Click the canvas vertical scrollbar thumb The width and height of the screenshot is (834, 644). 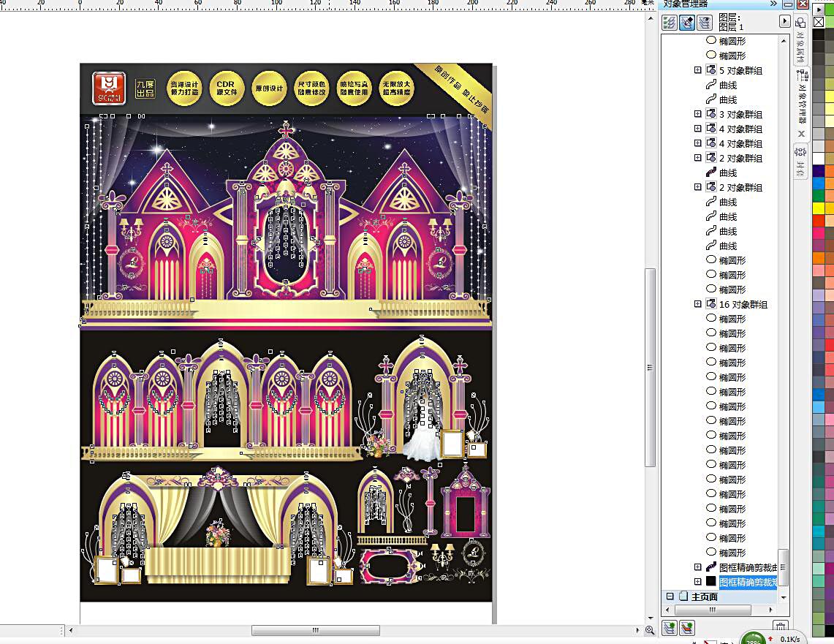pos(650,368)
